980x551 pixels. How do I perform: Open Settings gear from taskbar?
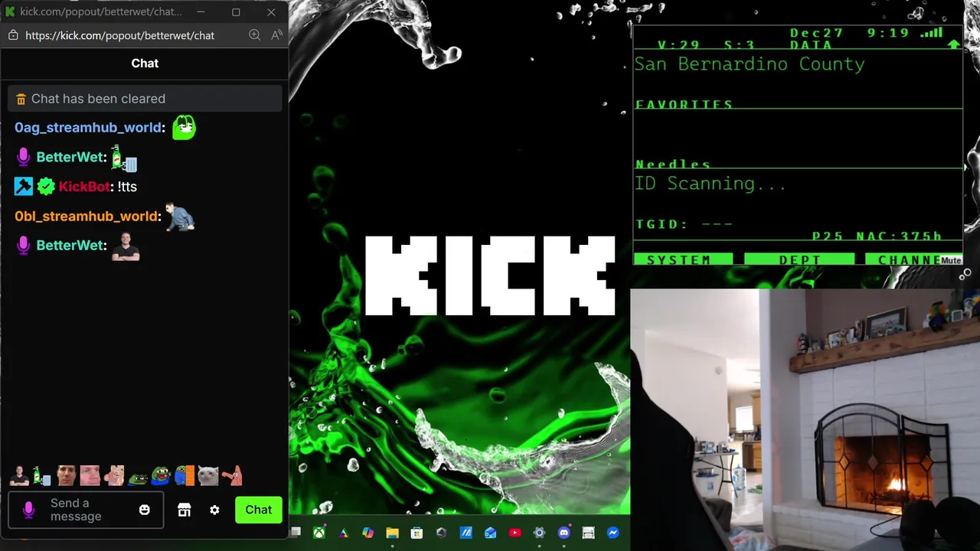pos(539,533)
